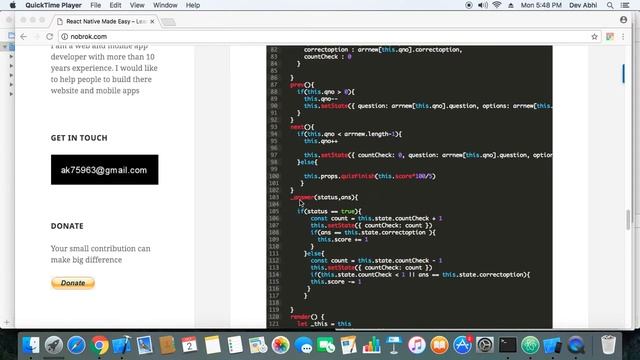The image size is (640, 360).
Task: Open Calendar from the Dock
Action: [189, 345]
